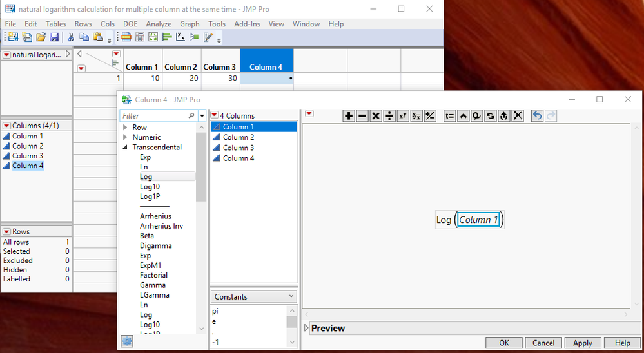Viewport: 644px width, 353px height.
Task: Click the New Script toolbar icon
Action: [x=27, y=37]
